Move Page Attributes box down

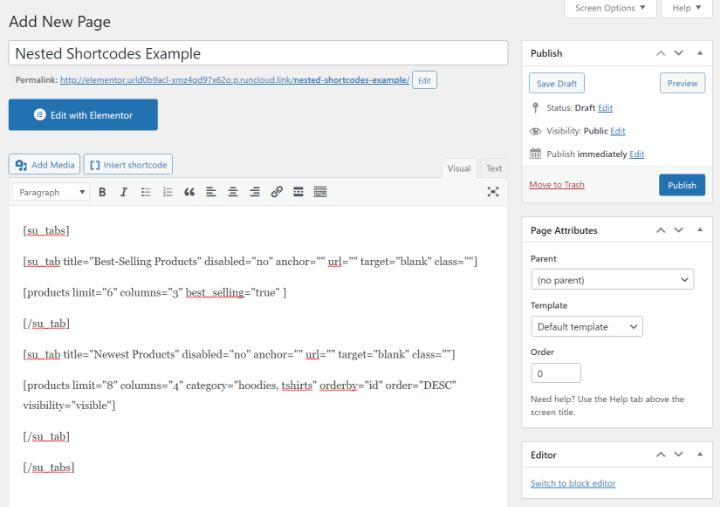(679, 230)
